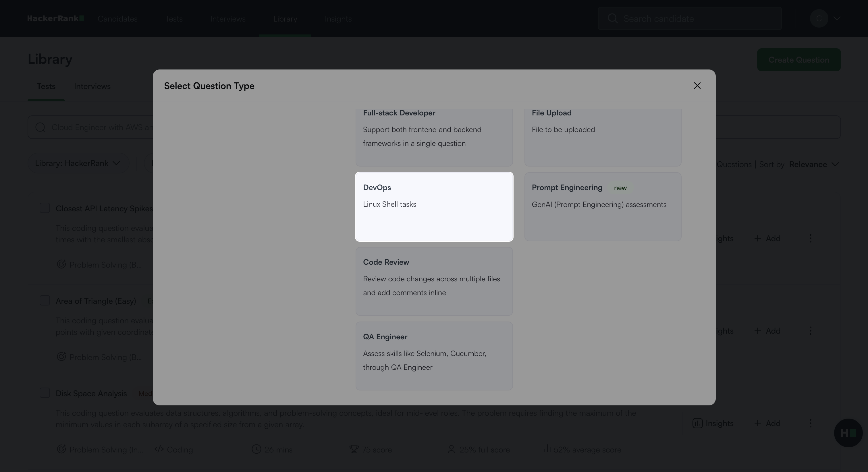The width and height of the screenshot is (868, 472).
Task: Click the HackerRank logo
Action: pyautogui.click(x=56, y=19)
